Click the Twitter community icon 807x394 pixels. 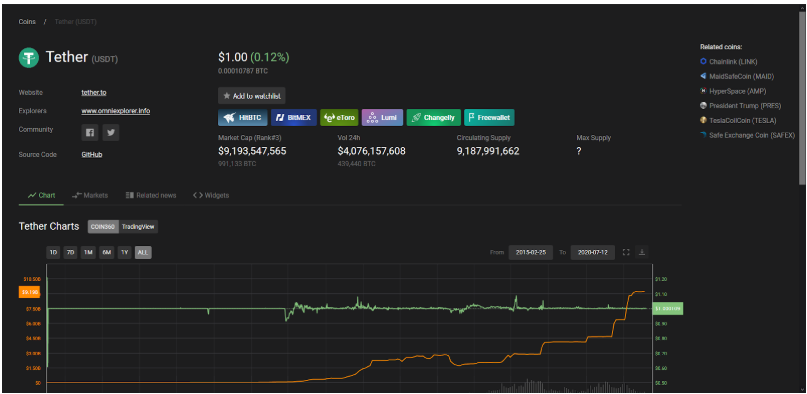111,132
